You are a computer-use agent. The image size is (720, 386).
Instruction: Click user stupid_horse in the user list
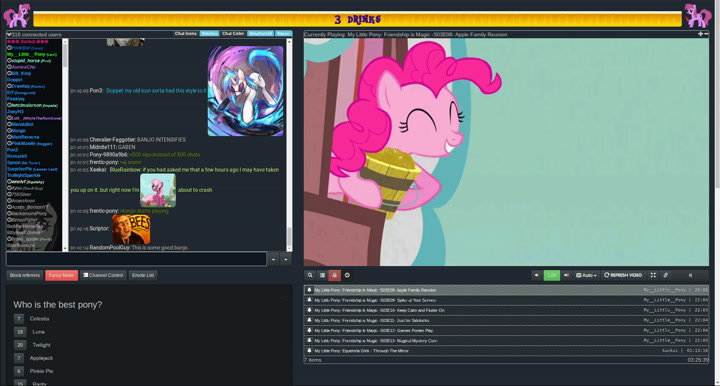pyautogui.click(x=31, y=61)
